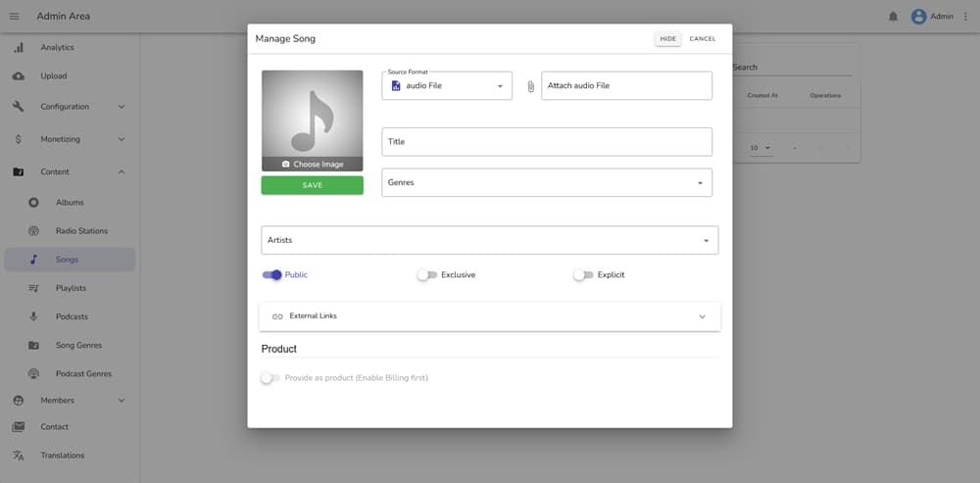Viewport: 980px width, 483px height.
Task: Click the hamburger menu icon
Action: tap(14, 16)
